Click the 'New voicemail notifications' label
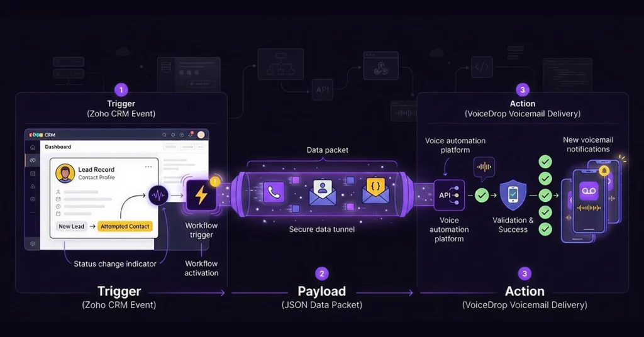Viewport: 644px width, 337px height. pos(588,145)
